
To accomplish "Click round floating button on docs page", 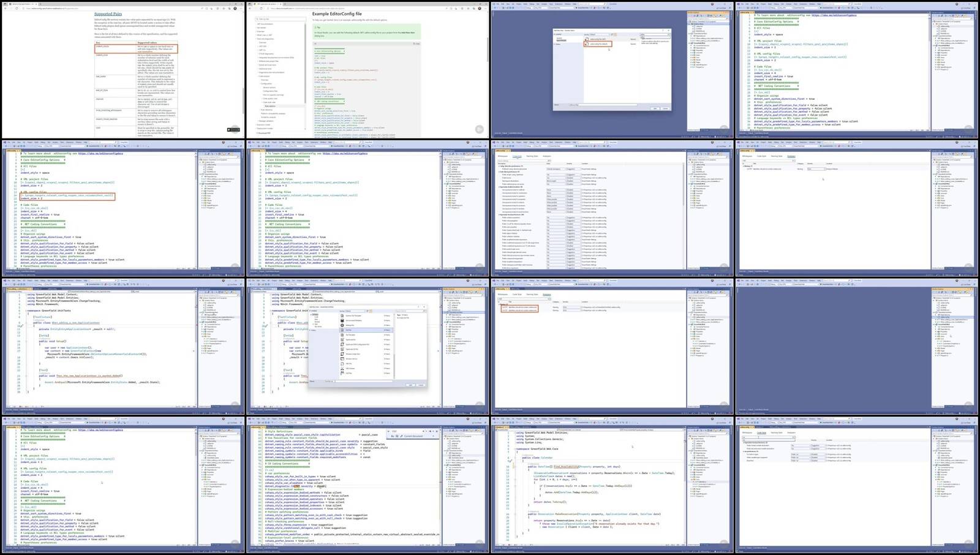I will click(480, 129).
